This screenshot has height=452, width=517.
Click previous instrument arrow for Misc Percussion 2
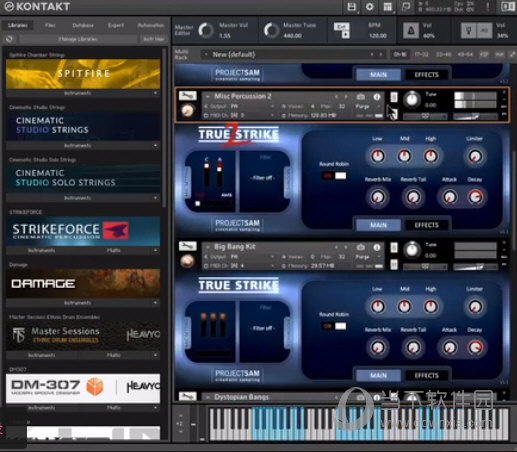336,97
